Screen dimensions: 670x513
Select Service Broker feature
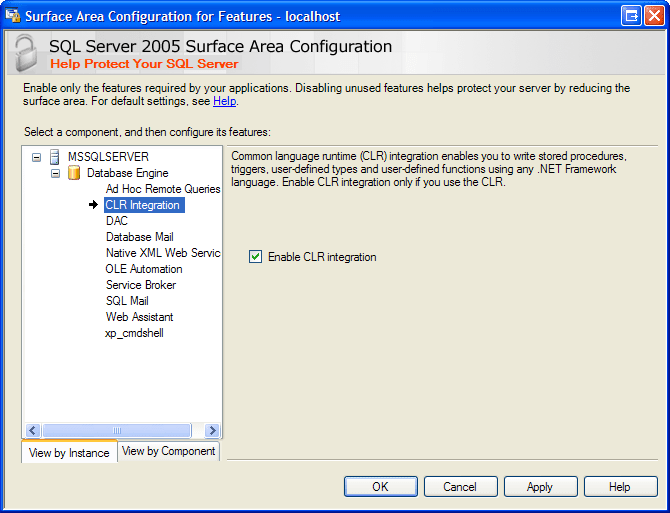[x=141, y=285]
